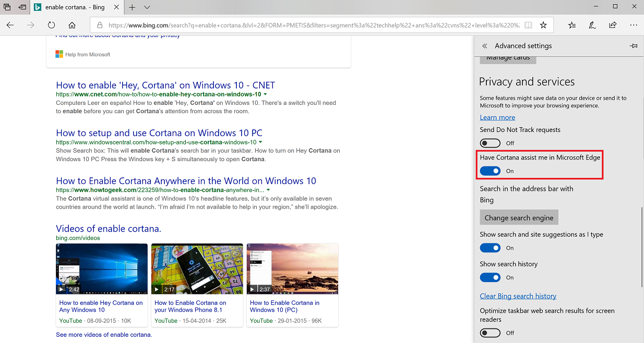Turn off Show search history toggle

(x=490, y=277)
